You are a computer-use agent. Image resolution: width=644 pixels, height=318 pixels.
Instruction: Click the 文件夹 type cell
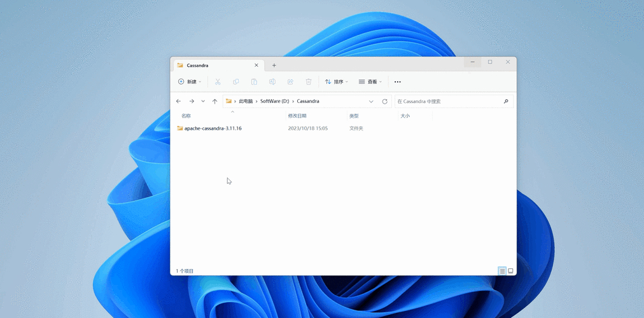tap(356, 128)
